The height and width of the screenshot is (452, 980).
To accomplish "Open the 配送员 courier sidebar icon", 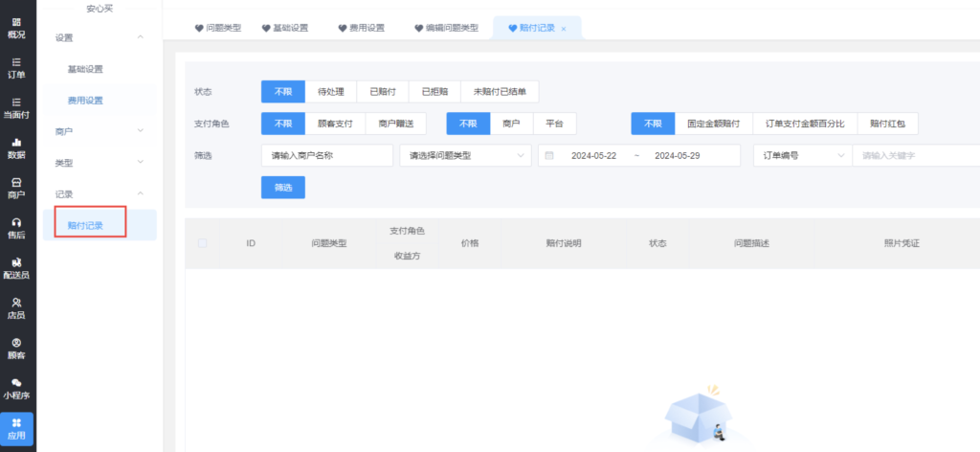I will click(x=17, y=268).
